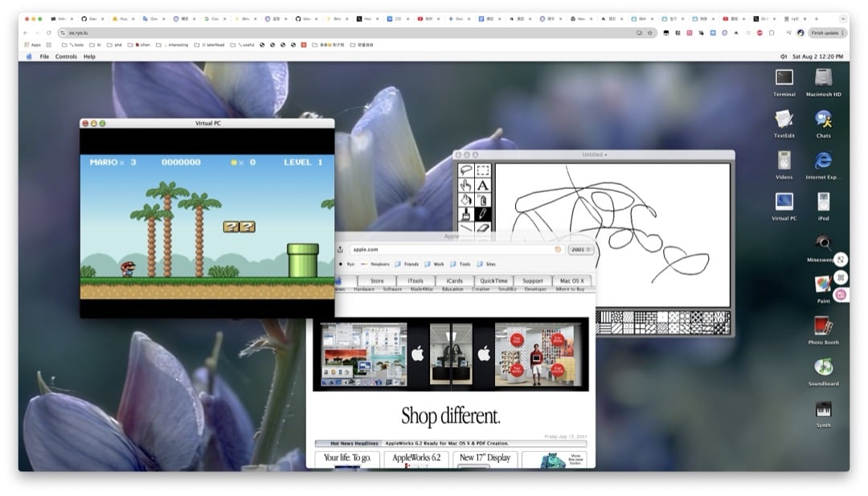
Task: Open the Untitled title dropdown in Paint
Action: (x=595, y=155)
